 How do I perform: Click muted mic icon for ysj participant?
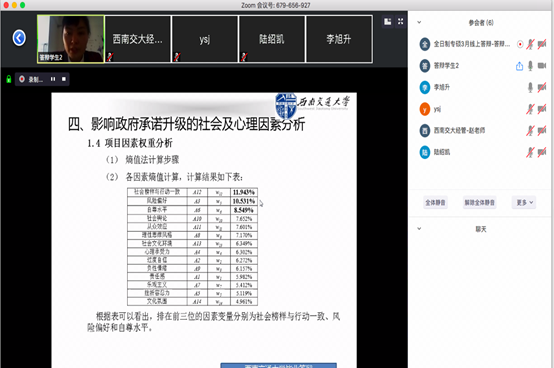pyautogui.click(x=530, y=109)
